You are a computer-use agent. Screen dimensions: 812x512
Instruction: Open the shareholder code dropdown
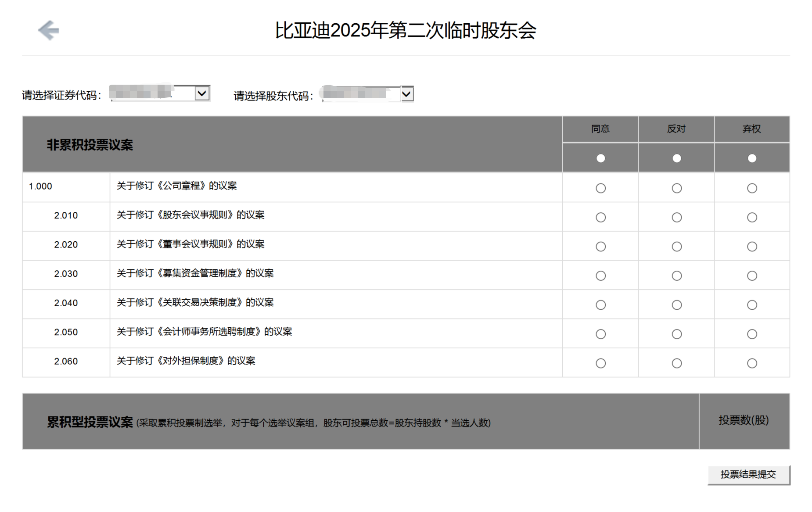point(407,94)
